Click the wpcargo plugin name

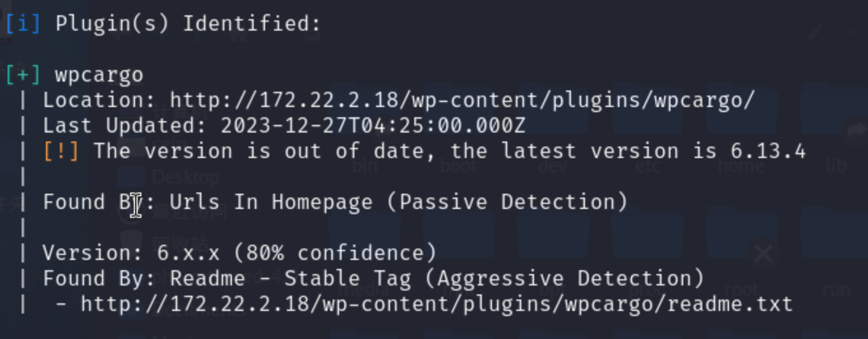(99, 75)
